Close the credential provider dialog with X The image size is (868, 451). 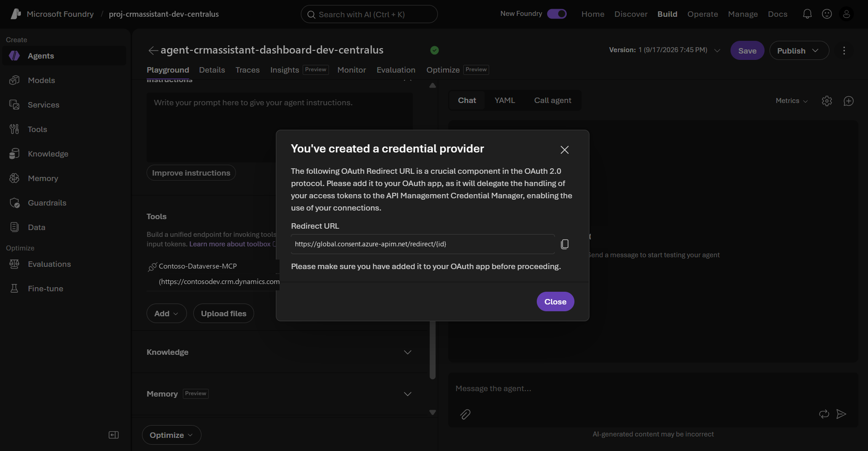click(x=564, y=150)
